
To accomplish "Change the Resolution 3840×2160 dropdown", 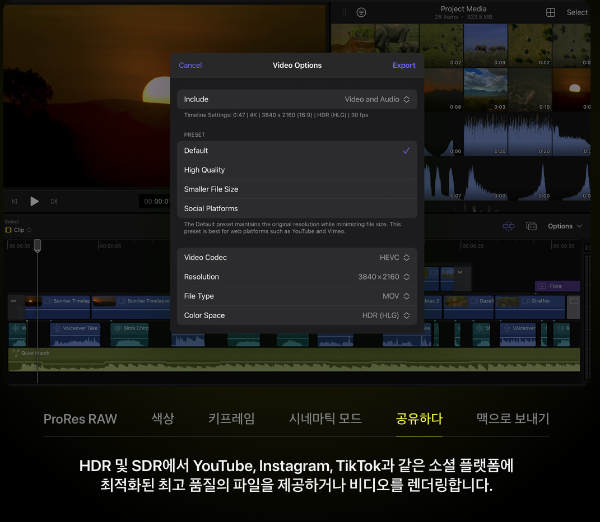I will (297, 277).
